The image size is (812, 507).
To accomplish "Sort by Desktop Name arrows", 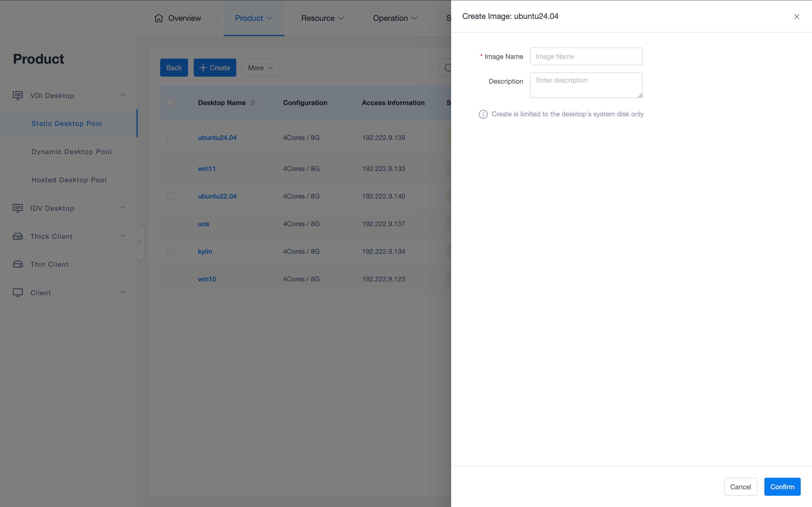I will point(253,103).
